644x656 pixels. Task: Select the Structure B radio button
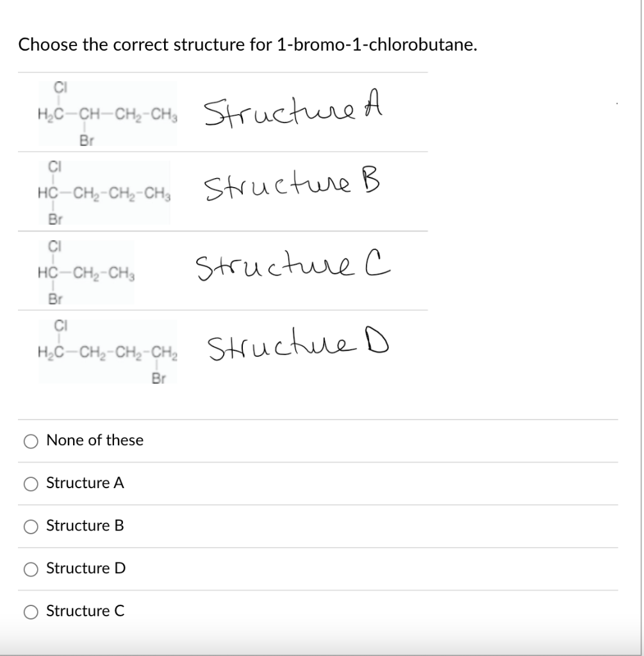pos(30,526)
